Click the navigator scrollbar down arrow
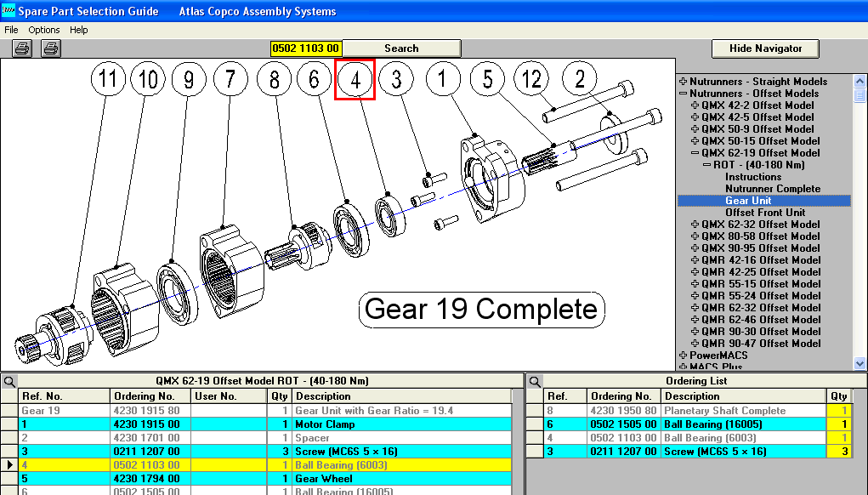 860,365
